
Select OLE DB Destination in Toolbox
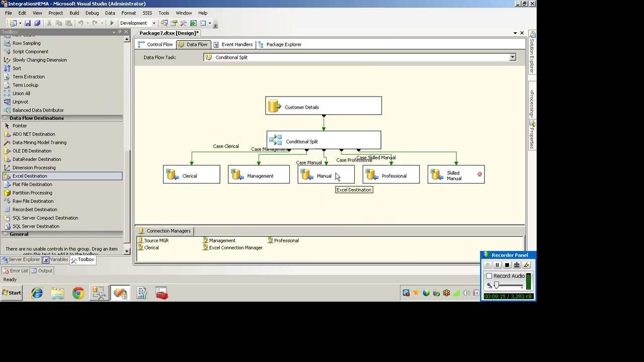pos(62,151)
